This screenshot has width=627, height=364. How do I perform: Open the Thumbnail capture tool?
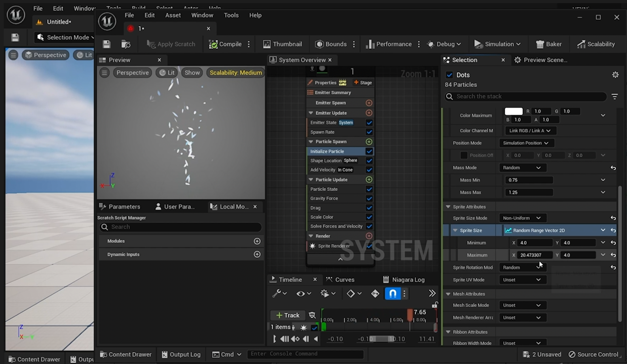[x=267, y=44]
